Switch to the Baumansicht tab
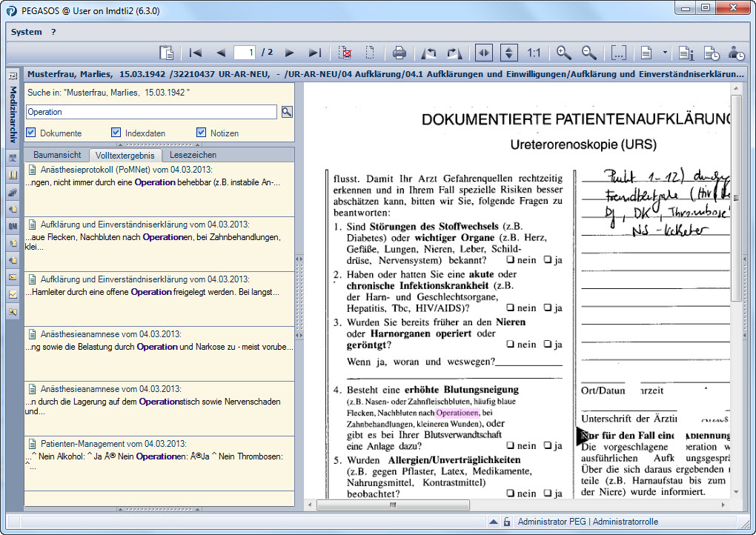 click(57, 155)
